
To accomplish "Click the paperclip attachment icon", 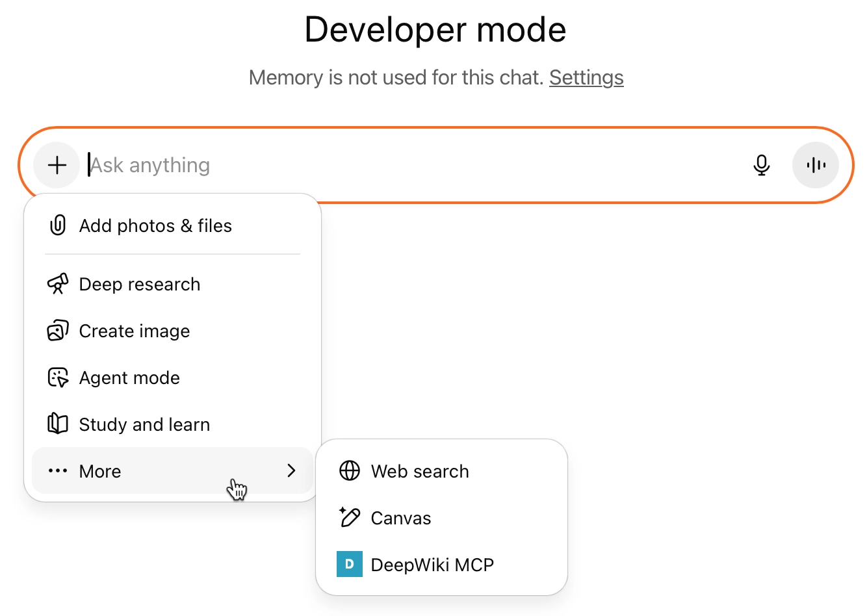I will click(58, 225).
